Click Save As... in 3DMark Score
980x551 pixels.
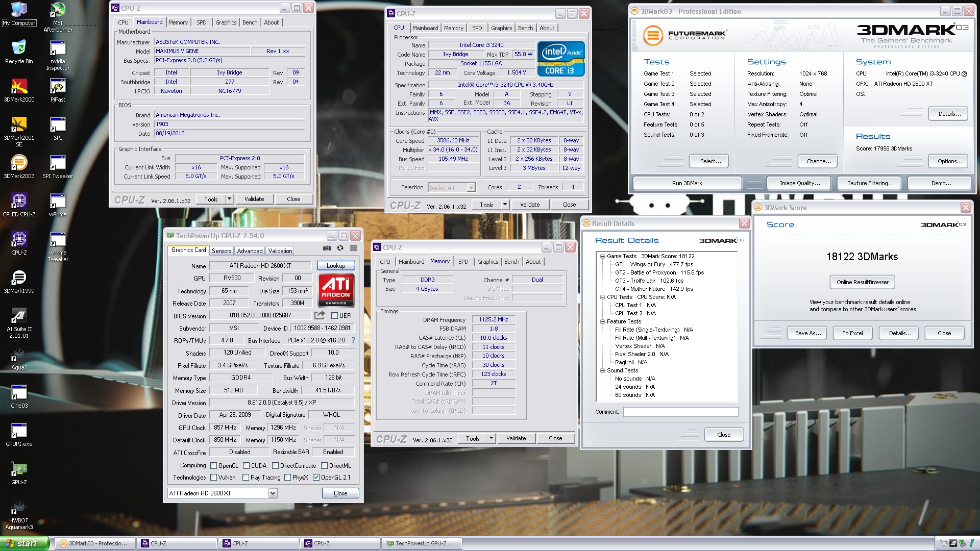coord(808,333)
